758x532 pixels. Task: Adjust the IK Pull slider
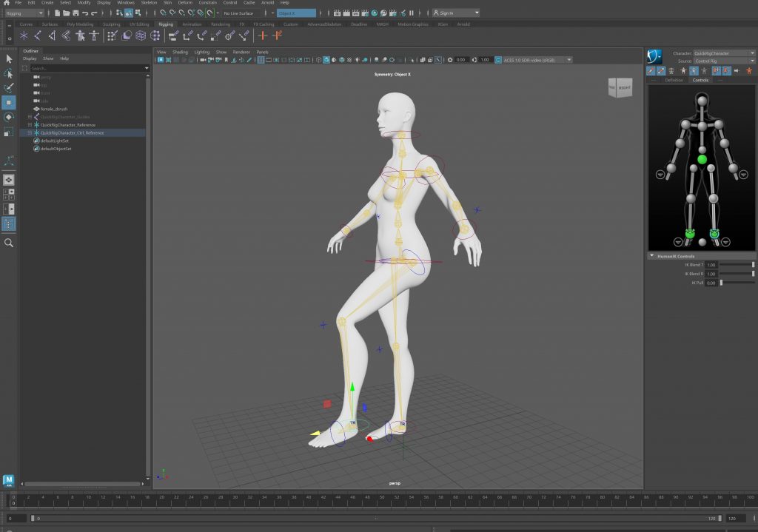pos(722,283)
